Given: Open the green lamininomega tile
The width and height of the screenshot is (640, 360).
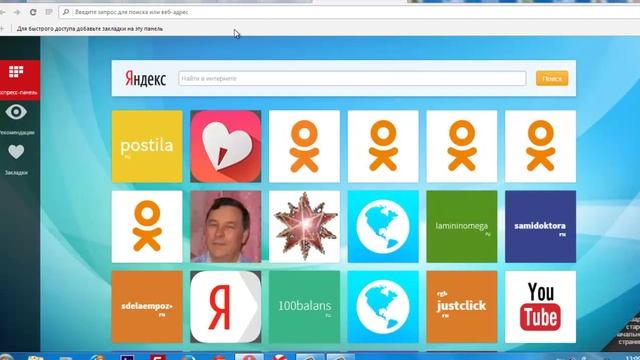Looking at the screenshot, I should coord(462,227).
